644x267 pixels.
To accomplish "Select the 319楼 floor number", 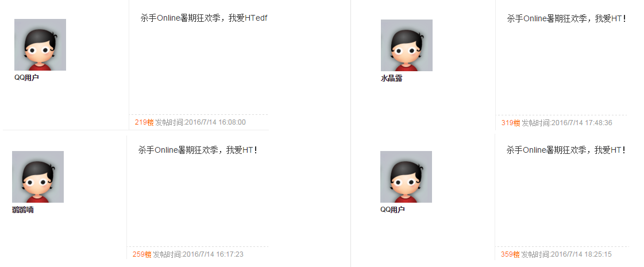I will click(x=511, y=123).
